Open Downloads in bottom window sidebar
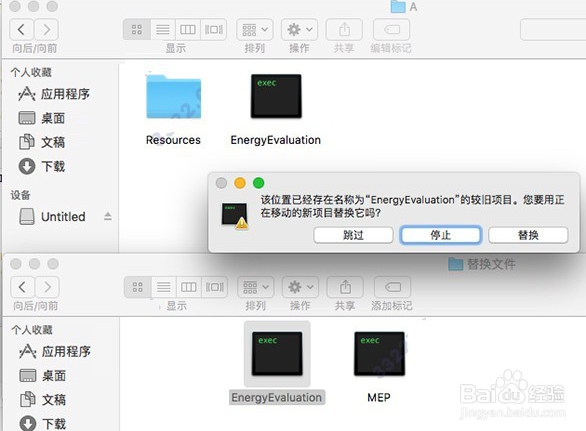Viewport: 586px width, 431px height. pos(42,424)
